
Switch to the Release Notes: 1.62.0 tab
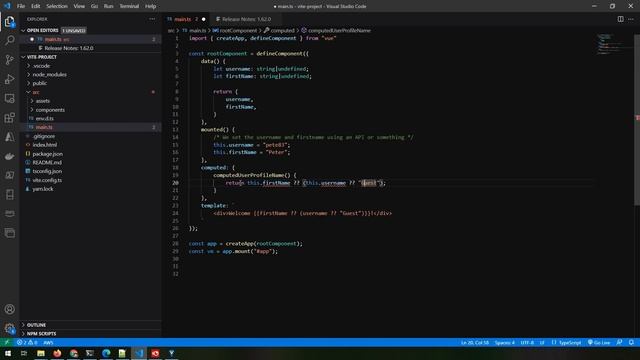tap(245, 19)
